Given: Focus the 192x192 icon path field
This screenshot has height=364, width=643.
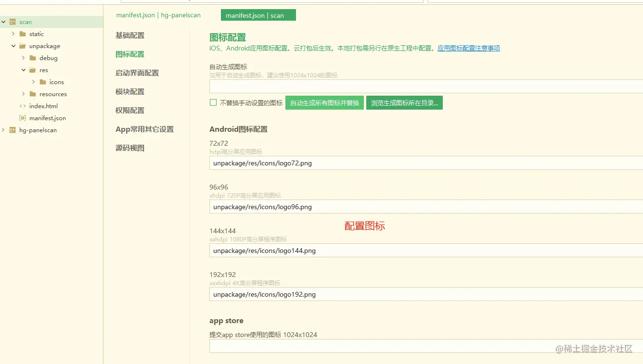Looking at the screenshot, I should click(426, 294).
